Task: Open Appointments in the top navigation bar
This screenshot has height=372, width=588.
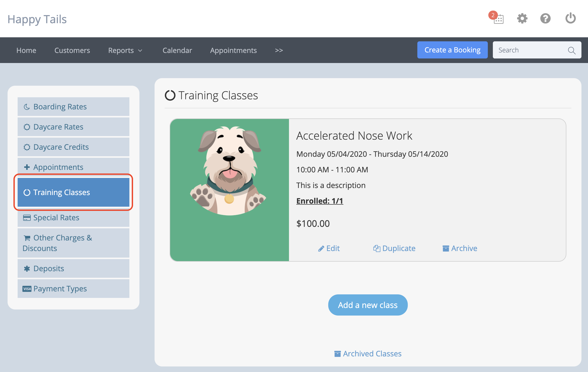Action: click(x=233, y=50)
